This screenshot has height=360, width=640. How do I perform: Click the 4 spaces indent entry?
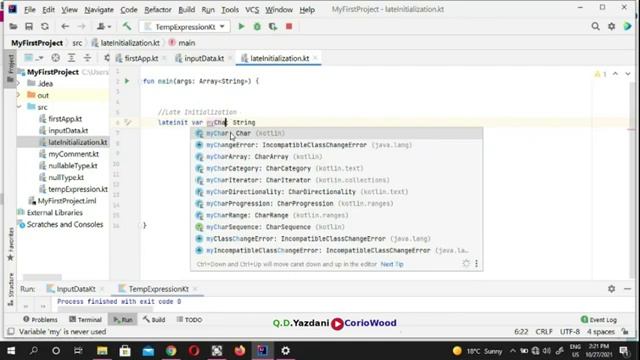601,331
